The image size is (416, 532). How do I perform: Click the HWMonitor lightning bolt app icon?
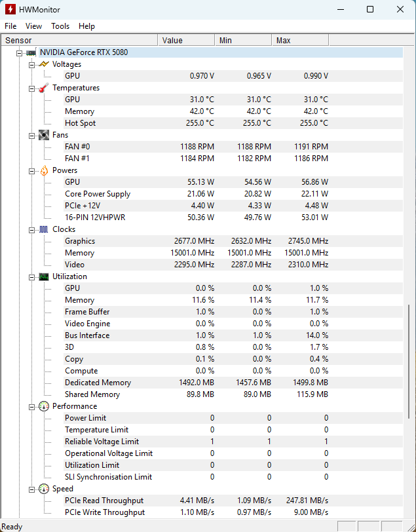pyautogui.click(x=10, y=9)
